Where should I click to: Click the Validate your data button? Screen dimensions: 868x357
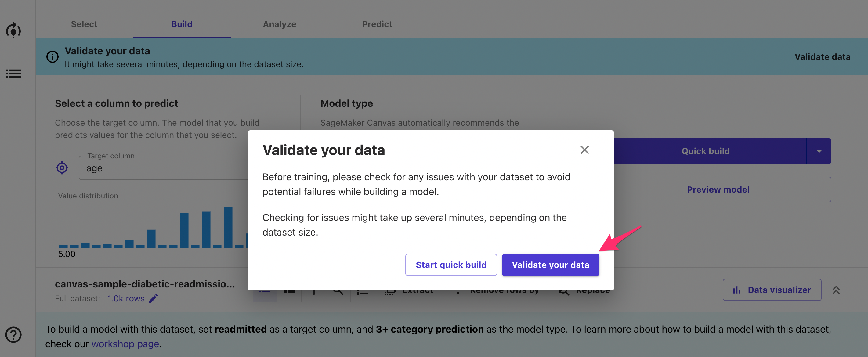[x=551, y=265]
